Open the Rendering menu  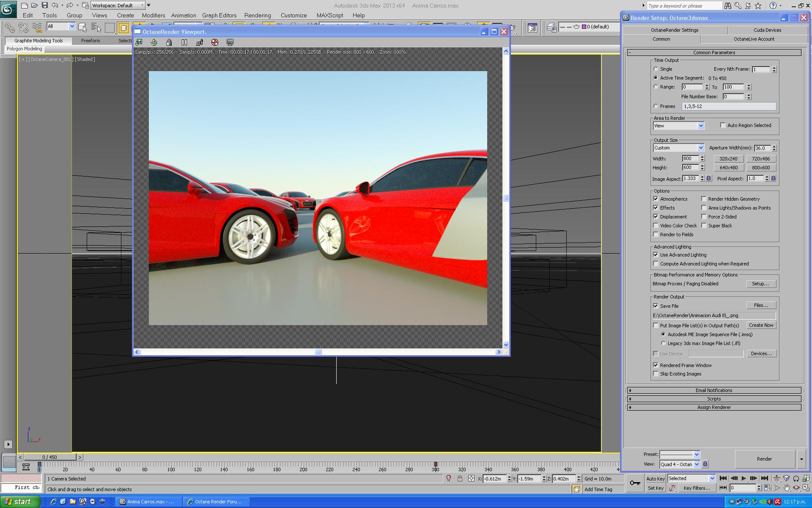pos(257,15)
